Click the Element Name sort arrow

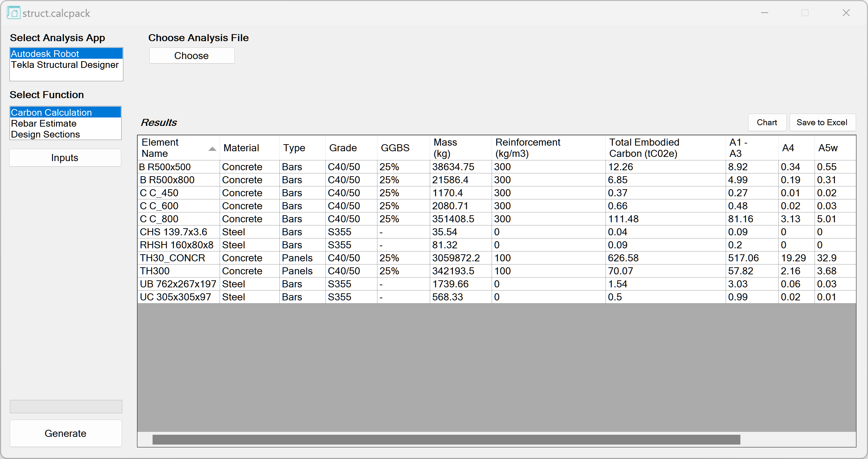tap(212, 149)
